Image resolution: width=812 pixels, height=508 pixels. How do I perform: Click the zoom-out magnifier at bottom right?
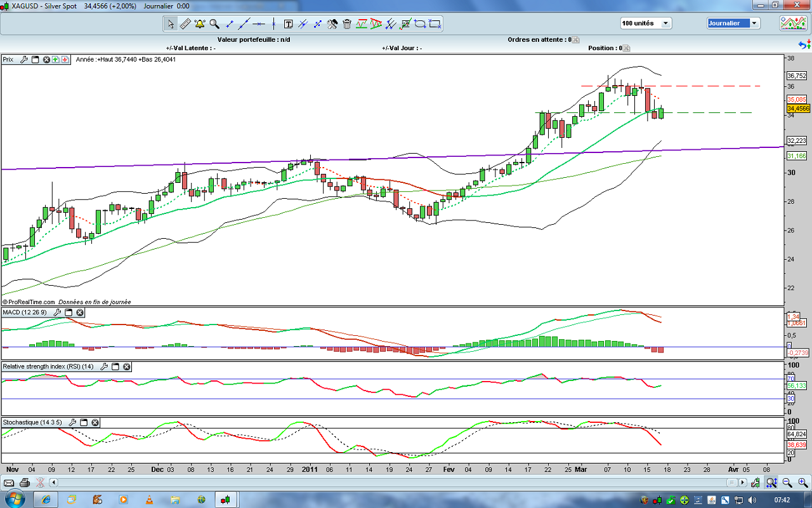pyautogui.click(x=787, y=483)
